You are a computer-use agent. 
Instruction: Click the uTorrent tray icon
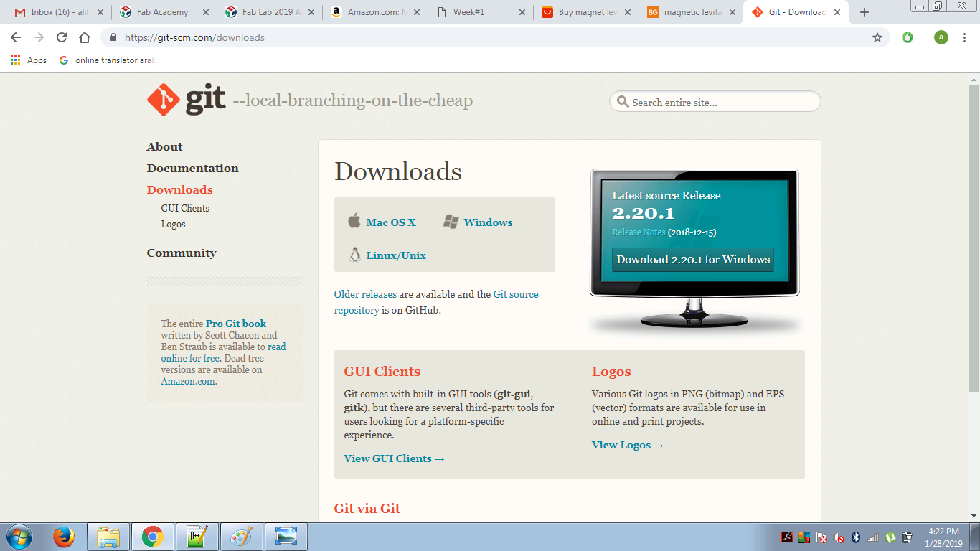tap(890, 537)
